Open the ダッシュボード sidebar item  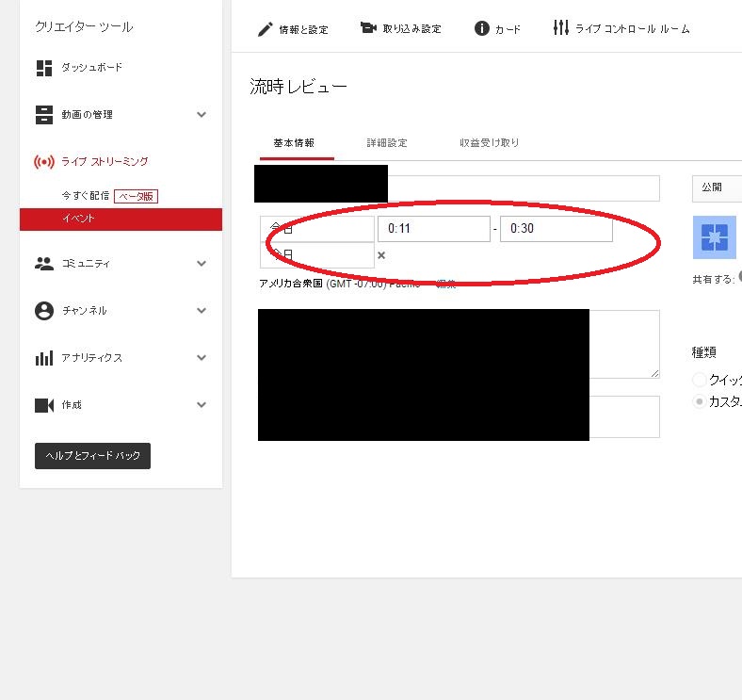(91, 67)
